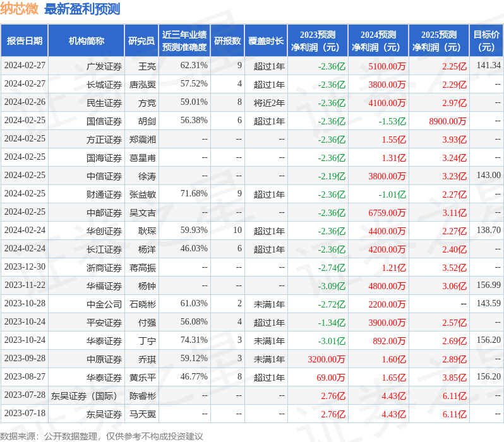The image size is (504, 442).
Task: Open the 中金公司 institution entry
Action: tap(104, 304)
